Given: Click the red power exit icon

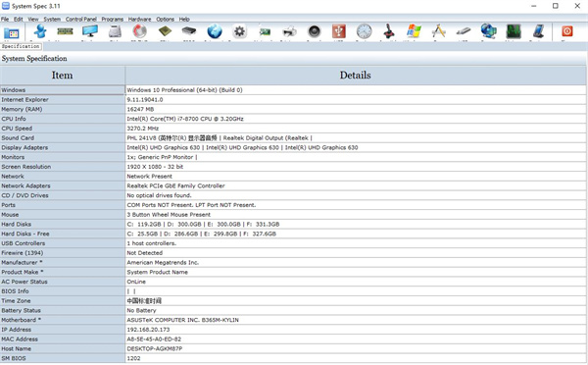Looking at the screenshot, I should [567, 31].
